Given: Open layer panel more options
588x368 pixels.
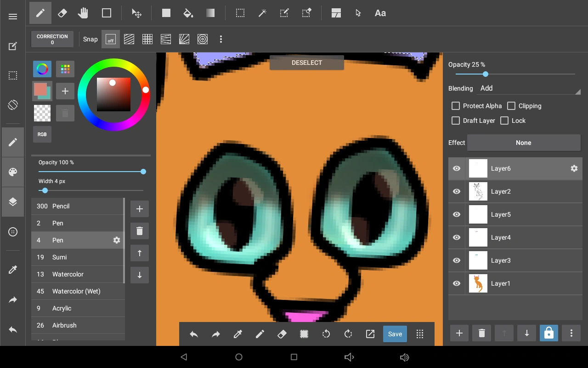Looking at the screenshot, I should click(x=571, y=333).
